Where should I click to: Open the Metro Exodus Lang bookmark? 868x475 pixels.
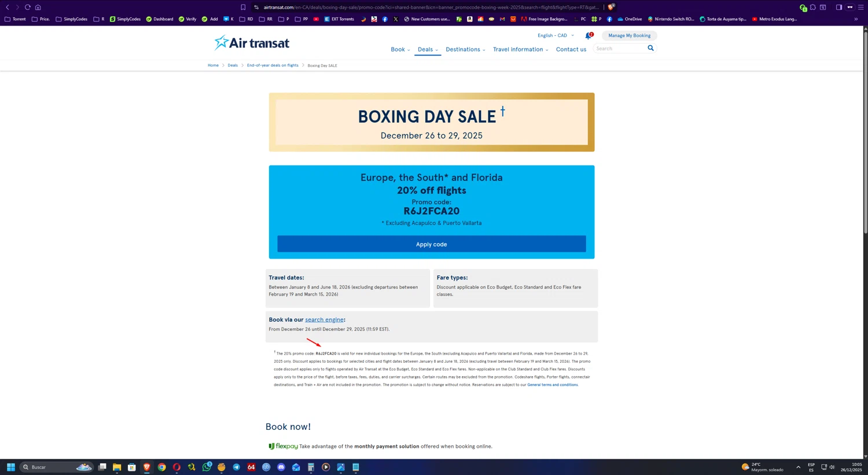pyautogui.click(x=774, y=19)
